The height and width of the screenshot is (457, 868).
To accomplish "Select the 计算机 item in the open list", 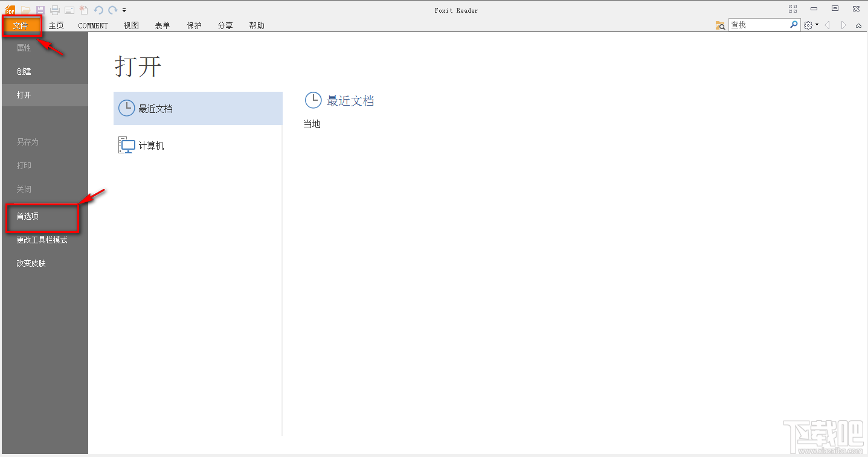I will coord(198,145).
